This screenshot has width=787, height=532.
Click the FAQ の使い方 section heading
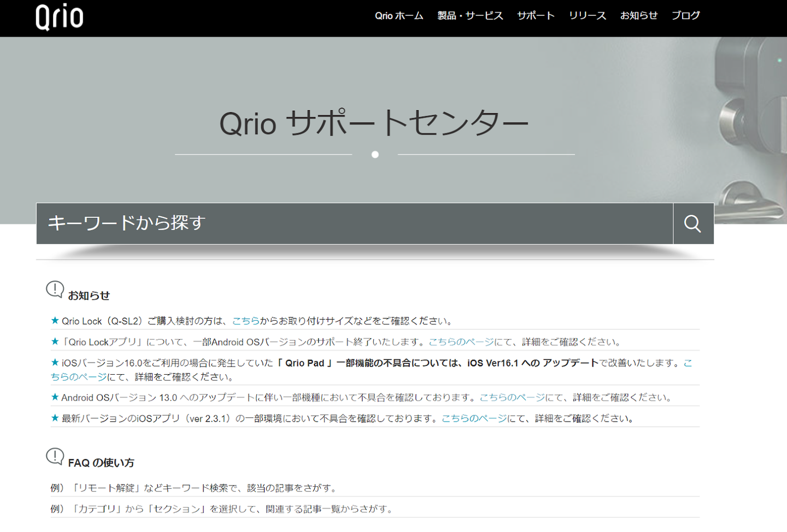click(101, 463)
